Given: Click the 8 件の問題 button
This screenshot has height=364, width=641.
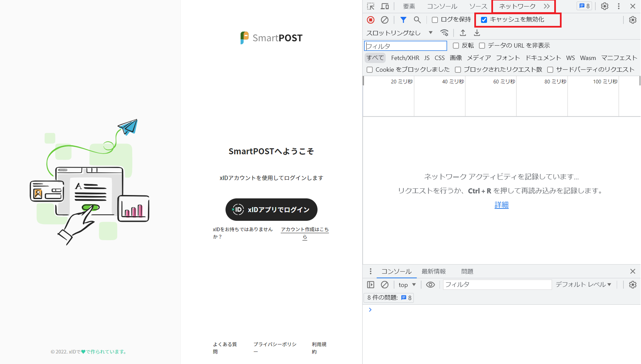Looking at the screenshot, I should coord(389,298).
